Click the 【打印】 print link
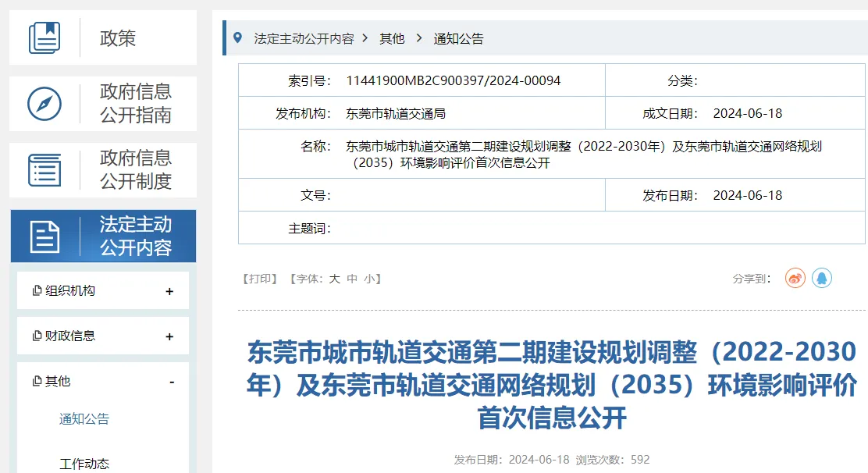The height and width of the screenshot is (473, 868). 260,278
